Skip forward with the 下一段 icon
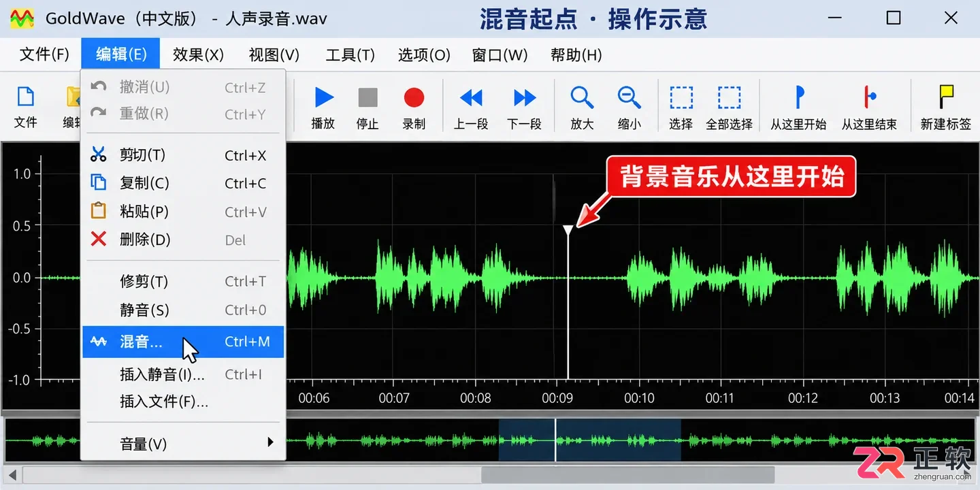This screenshot has width=980, height=490. point(525,98)
